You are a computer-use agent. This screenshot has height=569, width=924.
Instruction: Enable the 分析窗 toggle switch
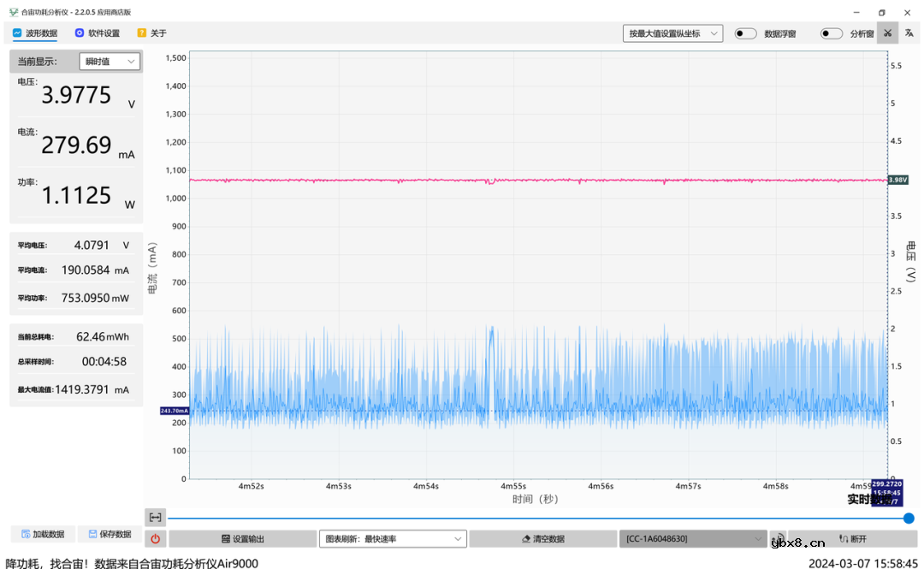pyautogui.click(x=831, y=33)
